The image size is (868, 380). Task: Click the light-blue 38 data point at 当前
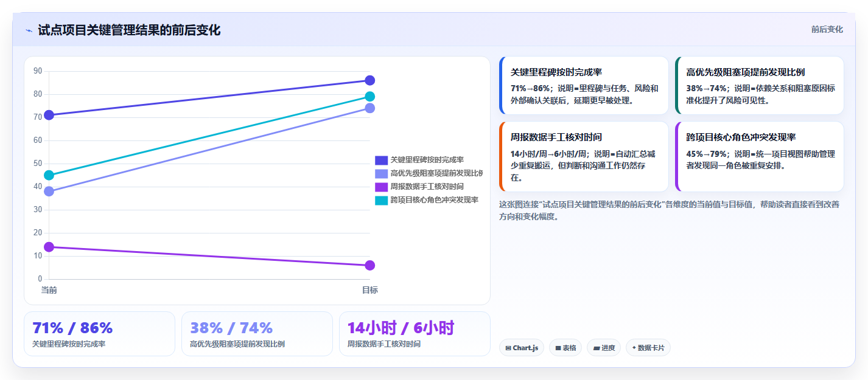[x=49, y=192]
